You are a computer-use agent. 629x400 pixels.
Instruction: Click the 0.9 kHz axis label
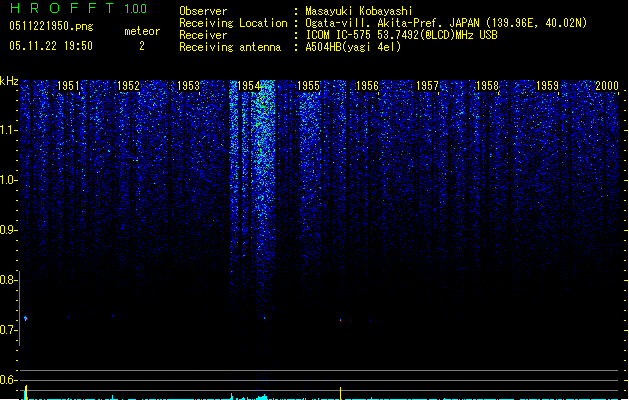coord(8,230)
